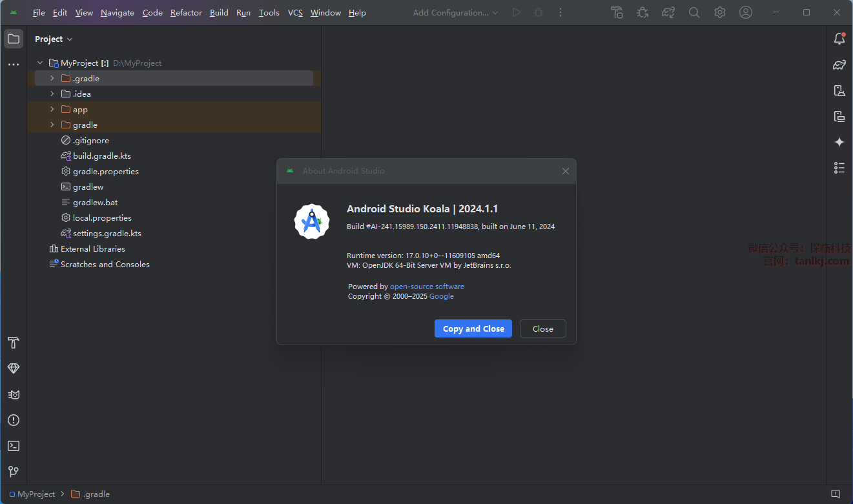
Task: Expand the .gradle folder
Action: 52,78
